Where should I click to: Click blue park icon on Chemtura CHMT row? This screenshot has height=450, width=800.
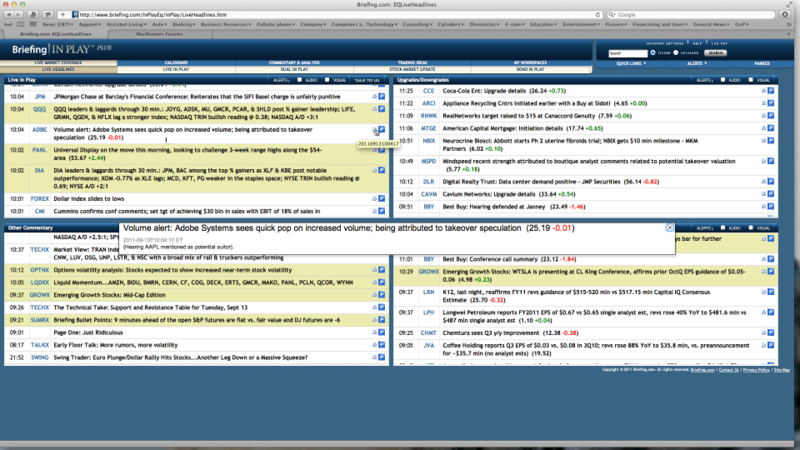point(771,333)
